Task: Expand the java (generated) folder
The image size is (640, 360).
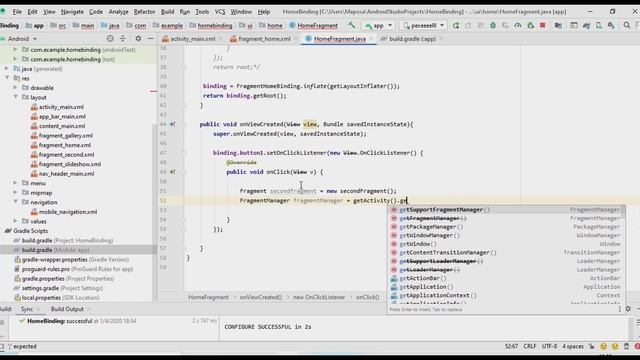Action: click(7, 69)
